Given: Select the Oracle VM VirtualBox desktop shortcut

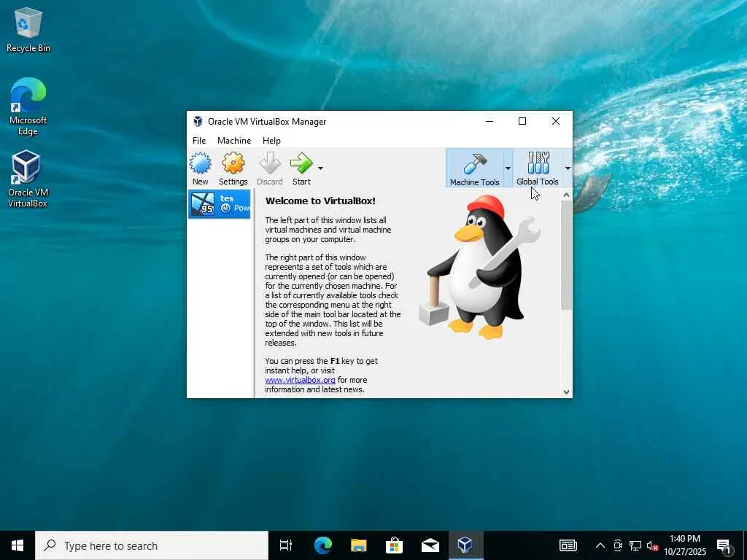Looking at the screenshot, I should pyautogui.click(x=28, y=179).
